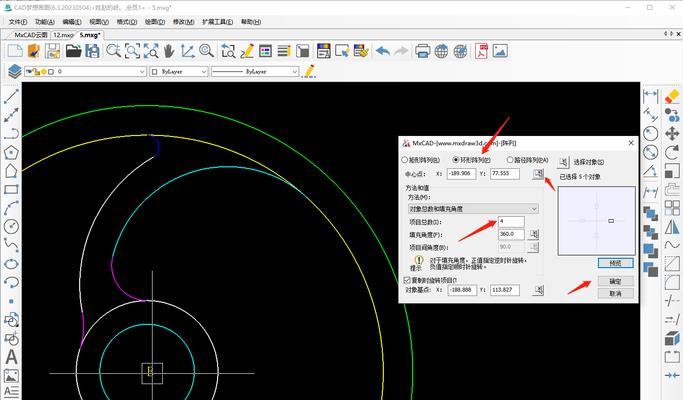The image size is (683, 400).
Task: Switch to the 12.mxg tab
Action: 63,35
